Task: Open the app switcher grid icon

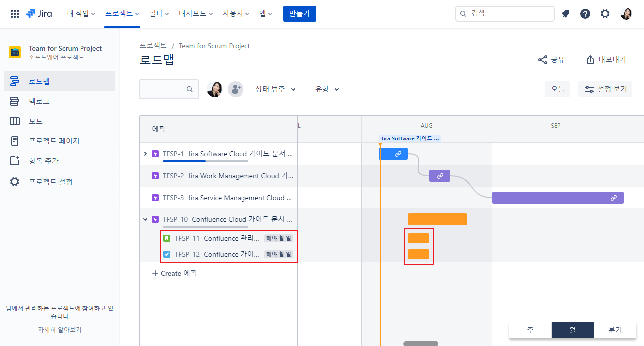Action: [x=15, y=14]
